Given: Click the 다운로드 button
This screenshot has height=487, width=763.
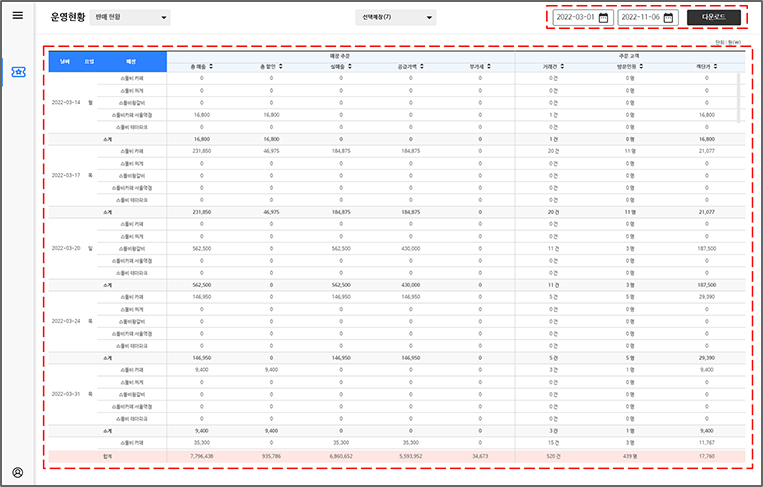Looking at the screenshot, I should [714, 18].
